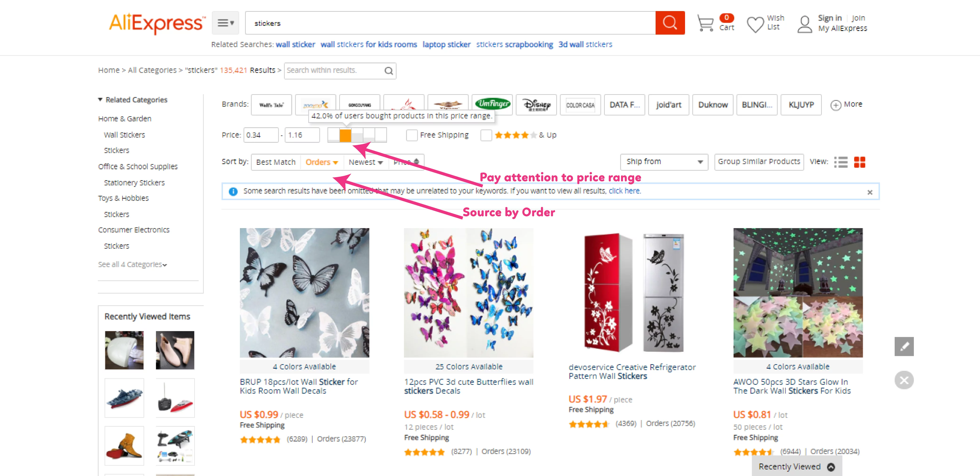Click the orange search magnifier button
The image size is (980, 476).
tap(670, 23)
